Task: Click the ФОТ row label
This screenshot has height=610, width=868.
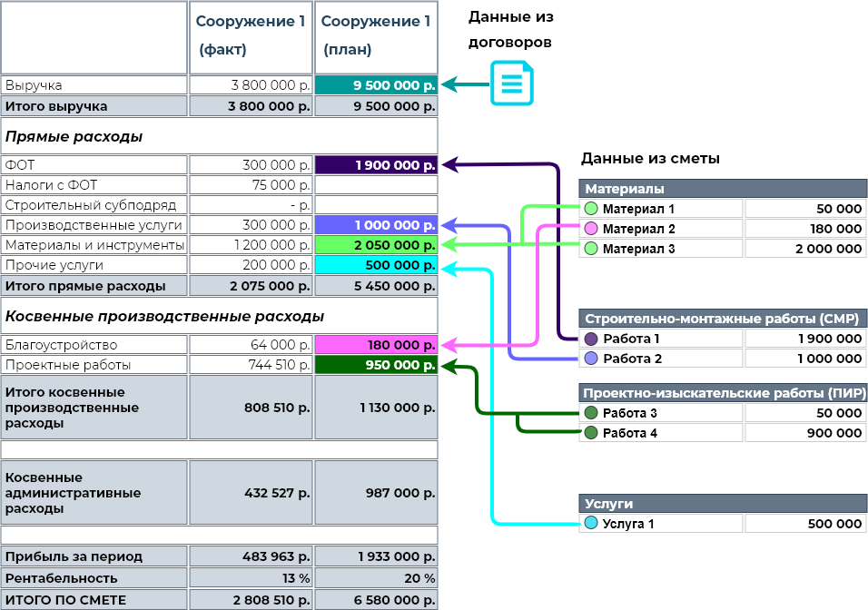Action: pyautogui.click(x=94, y=165)
